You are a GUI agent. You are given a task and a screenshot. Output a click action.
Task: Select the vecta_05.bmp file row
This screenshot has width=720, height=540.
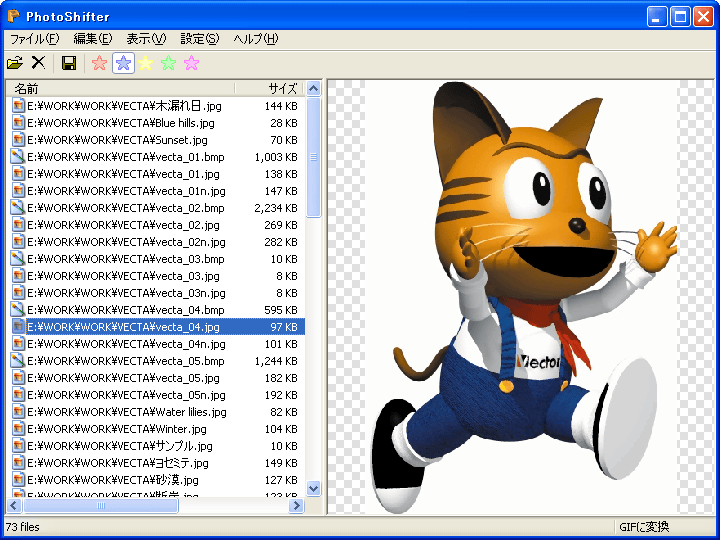coord(156,361)
